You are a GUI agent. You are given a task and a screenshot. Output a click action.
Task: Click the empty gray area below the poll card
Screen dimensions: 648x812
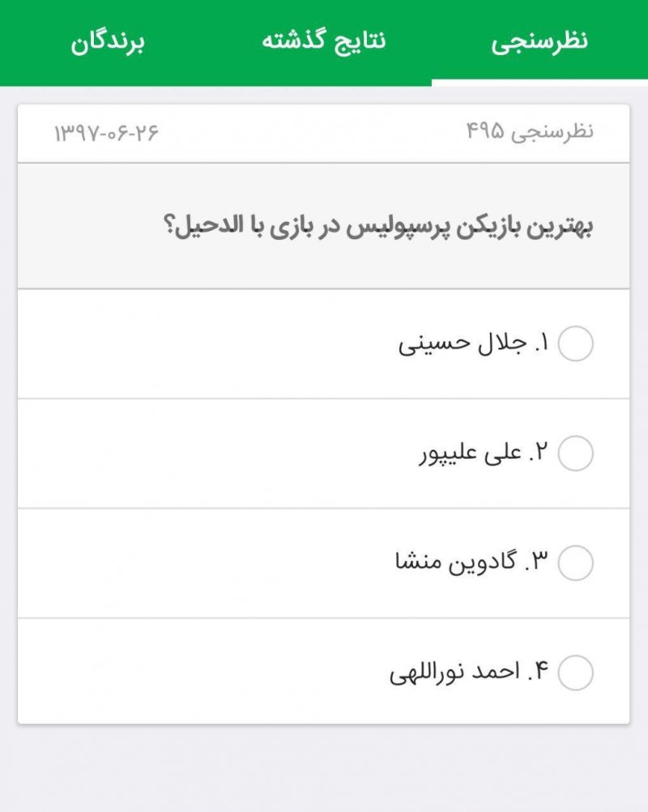pos(324,770)
